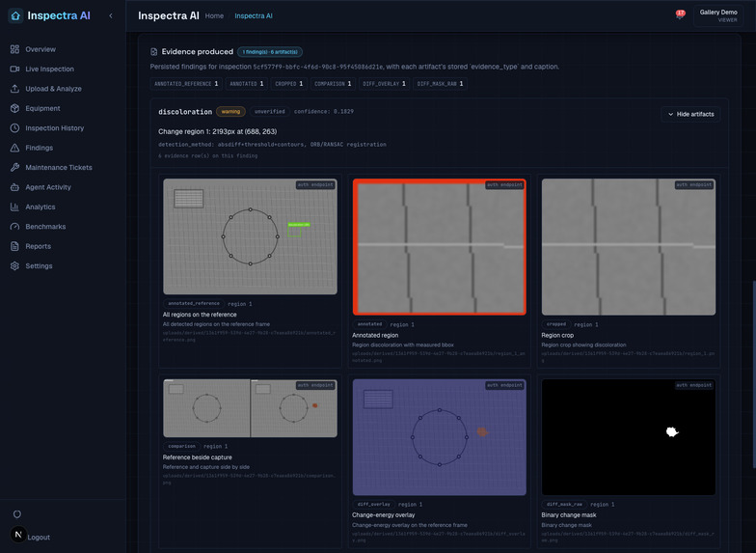Click the Evidence produced document icon
Viewport: 756px width, 553px height.
coord(154,52)
